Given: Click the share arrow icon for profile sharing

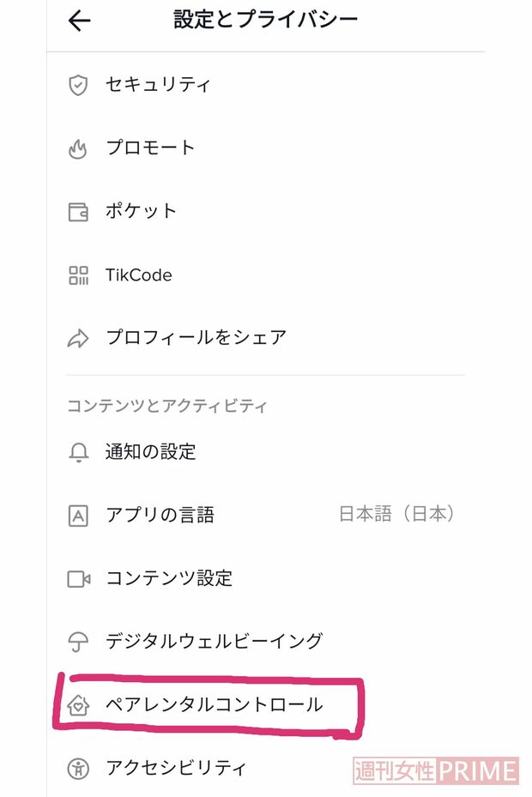Looking at the screenshot, I should pyautogui.click(x=77, y=338).
